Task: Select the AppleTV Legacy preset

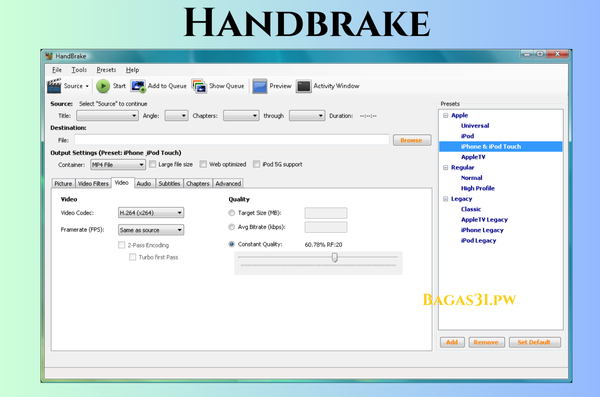Action: [x=484, y=219]
